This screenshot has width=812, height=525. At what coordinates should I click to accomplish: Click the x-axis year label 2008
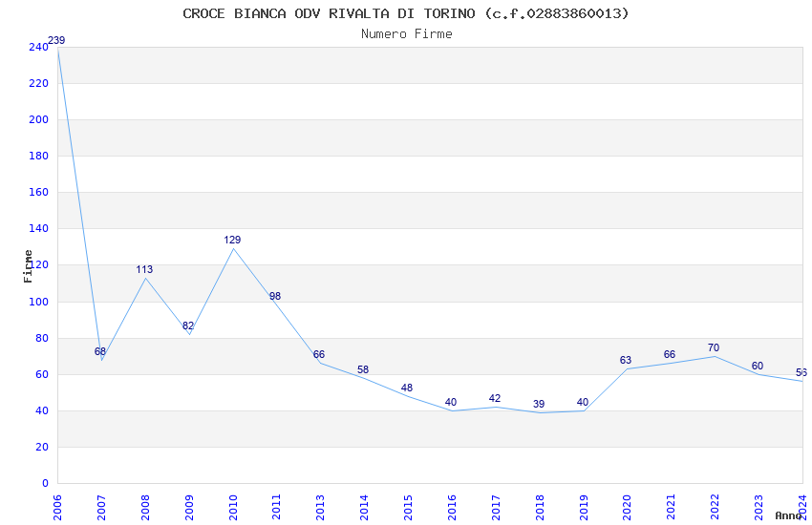145,507
